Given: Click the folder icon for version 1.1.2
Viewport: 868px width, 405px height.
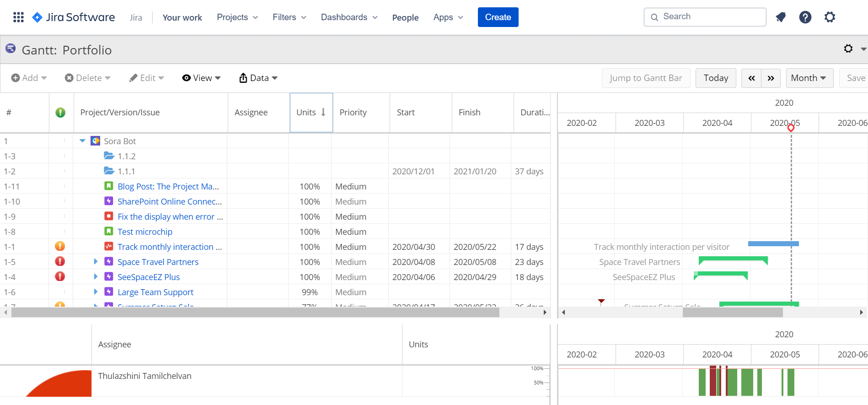Looking at the screenshot, I should 109,156.
